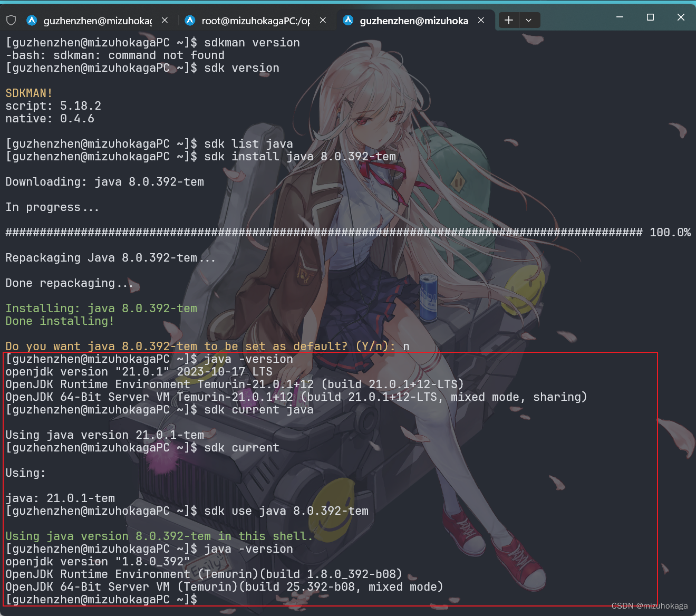The height and width of the screenshot is (616, 696).
Task: Select the active guzhenzhen@mizuhoka tab
Action: pyautogui.click(x=414, y=21)
